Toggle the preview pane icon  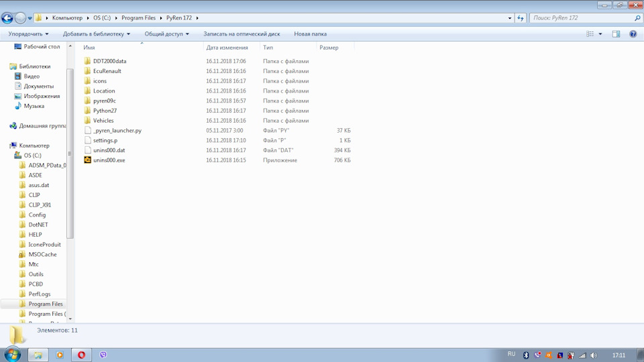coord(616,34)
